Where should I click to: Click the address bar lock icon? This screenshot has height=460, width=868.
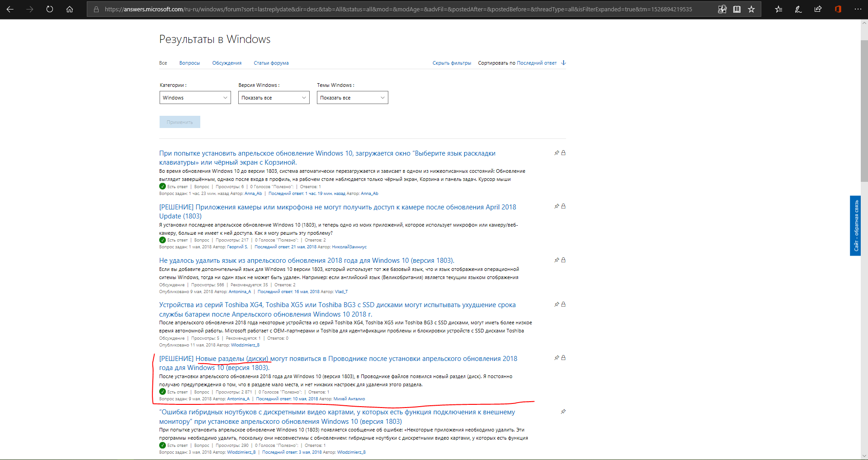[96, 9]
